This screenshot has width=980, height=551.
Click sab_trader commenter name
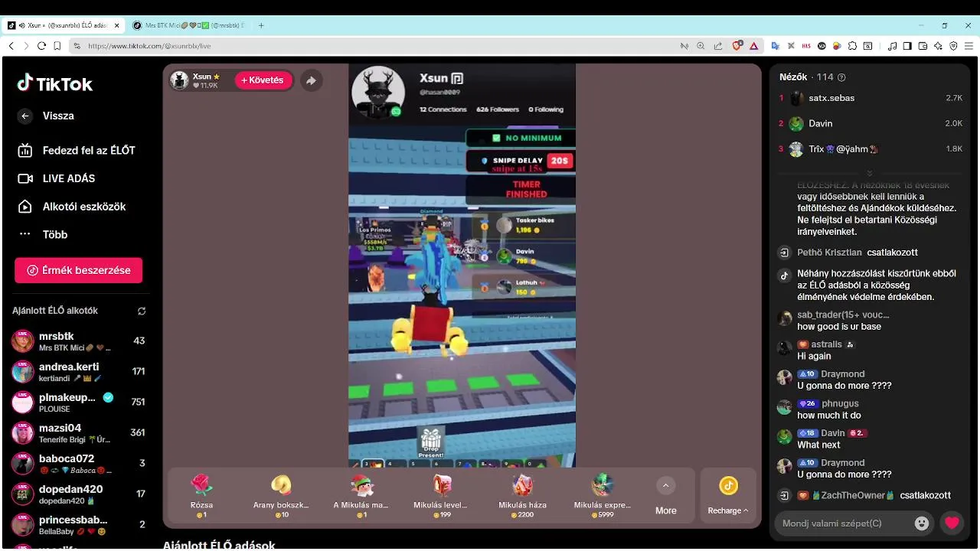click(843, 315)
